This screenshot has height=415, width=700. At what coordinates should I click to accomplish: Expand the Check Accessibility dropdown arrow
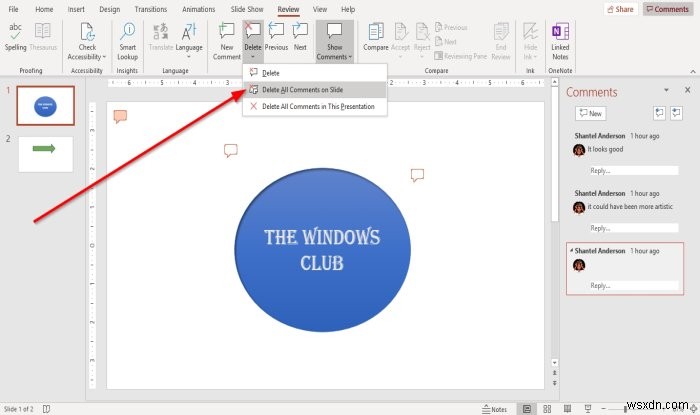coord(104,57)
